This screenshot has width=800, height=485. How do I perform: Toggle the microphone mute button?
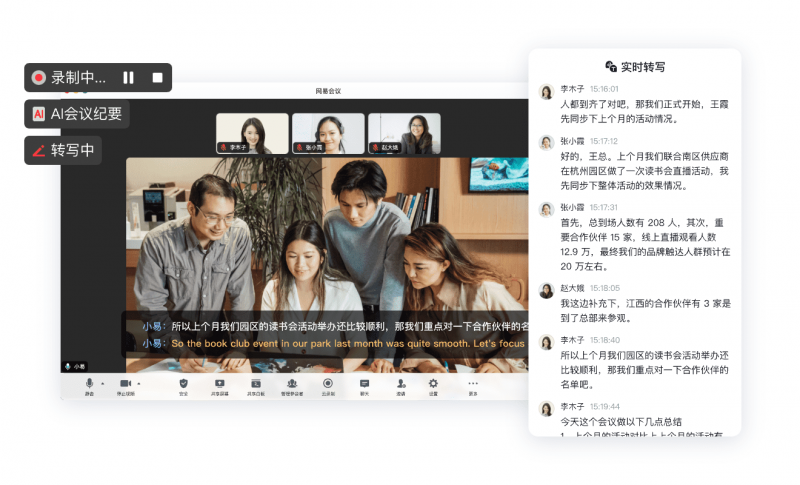click(x=89, y=384)
